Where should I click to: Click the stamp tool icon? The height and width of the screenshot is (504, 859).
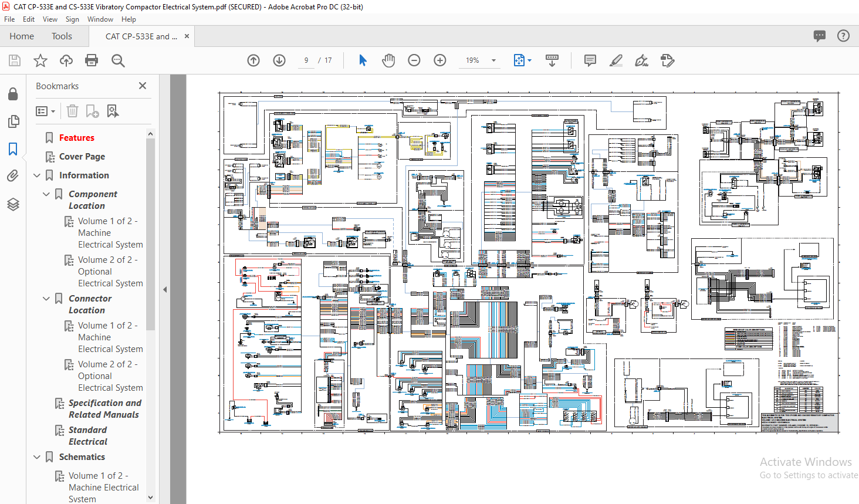[668, 60]
